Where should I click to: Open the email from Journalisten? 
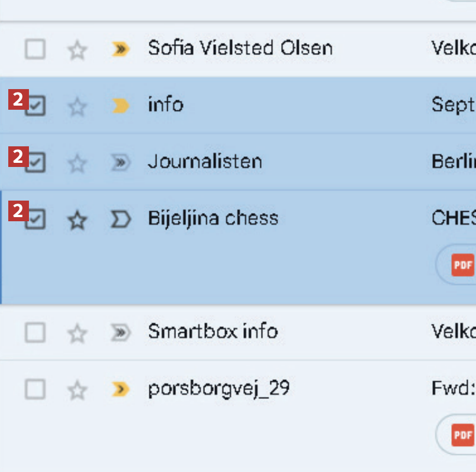tap(204, 162)
